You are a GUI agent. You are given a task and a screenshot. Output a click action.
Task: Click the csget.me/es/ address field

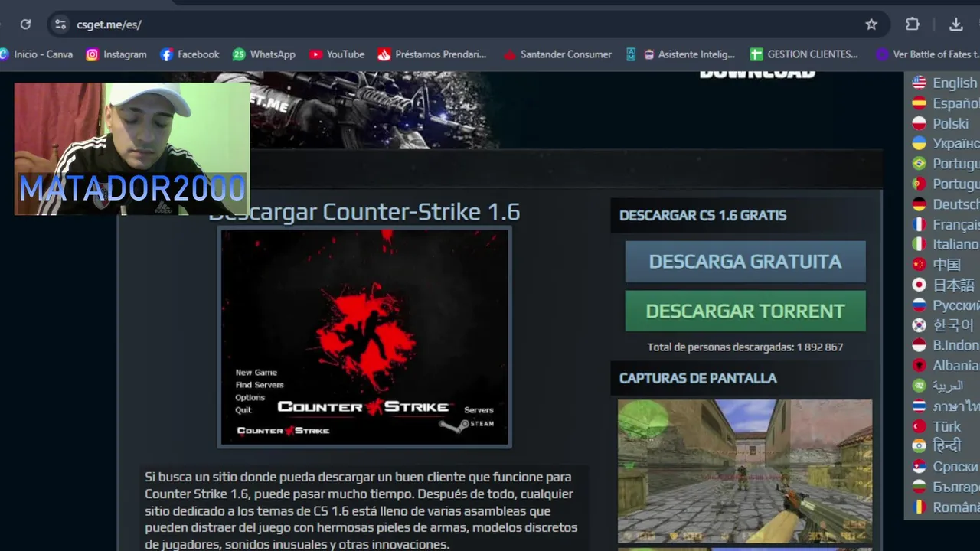(x=467, y=24)
